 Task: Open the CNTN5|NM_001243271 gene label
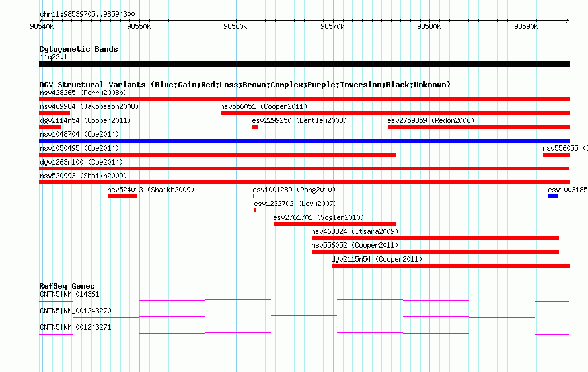[75, 327]
